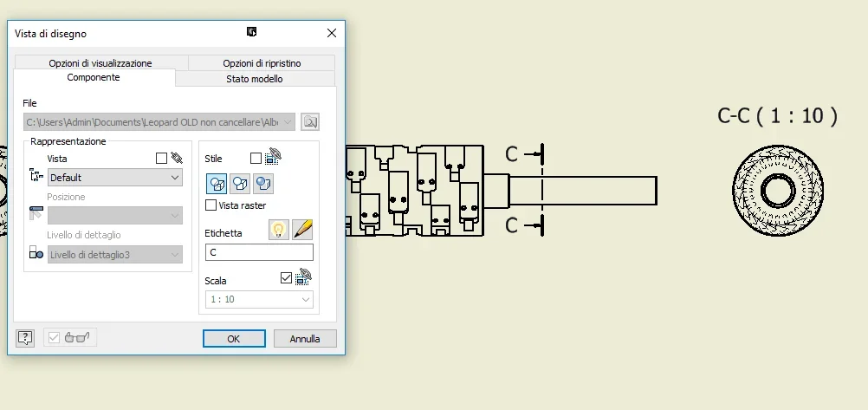Click the glasses preview icon
This screenshot has width=868, height=410.
pyautogui.click(x=76, y=337)
